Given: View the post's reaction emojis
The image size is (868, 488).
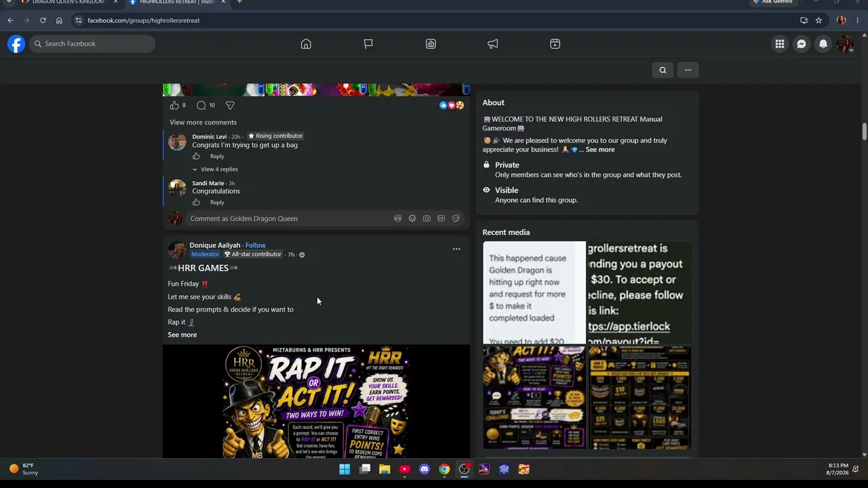Looking at the screenshot, I should [x=451, y=105].
